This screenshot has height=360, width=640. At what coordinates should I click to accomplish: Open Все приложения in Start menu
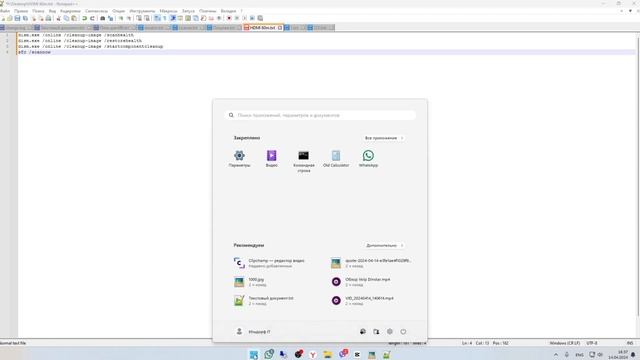pos(384,138)
